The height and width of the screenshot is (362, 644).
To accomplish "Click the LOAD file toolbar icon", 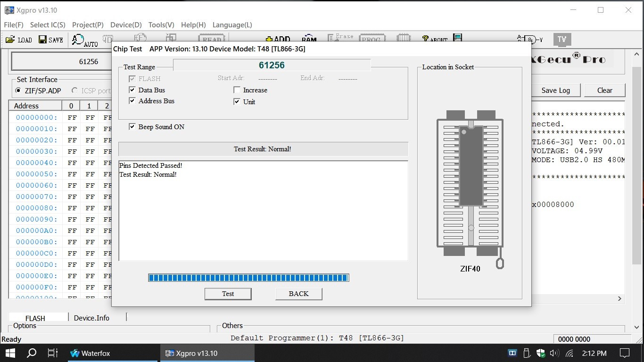I will point(19,40).
